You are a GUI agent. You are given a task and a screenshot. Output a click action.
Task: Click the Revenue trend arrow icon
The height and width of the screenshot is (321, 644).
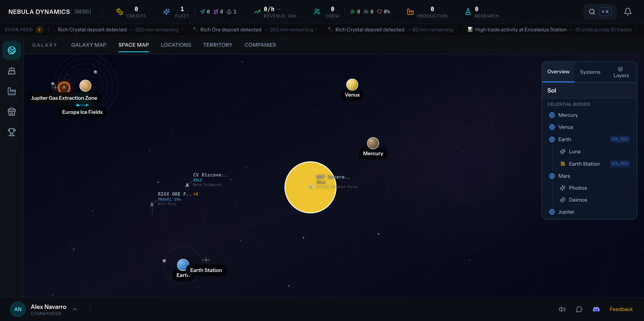(x=257, y=12)
